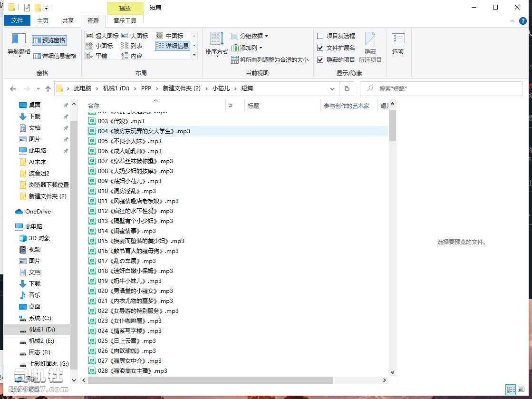Select Small icons (小图标) layout
532x399 pixels.
click(x=99, y=46)
